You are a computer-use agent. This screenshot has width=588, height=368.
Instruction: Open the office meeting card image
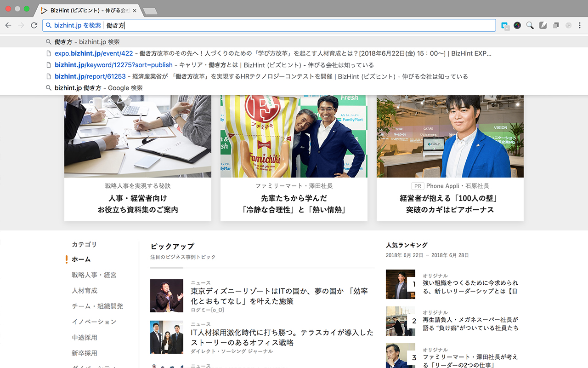click(138, 136)
